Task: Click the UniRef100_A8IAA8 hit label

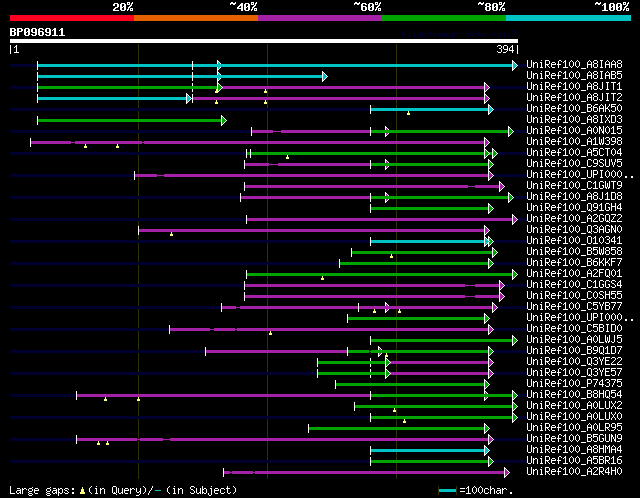Action: tap(574, 64)
